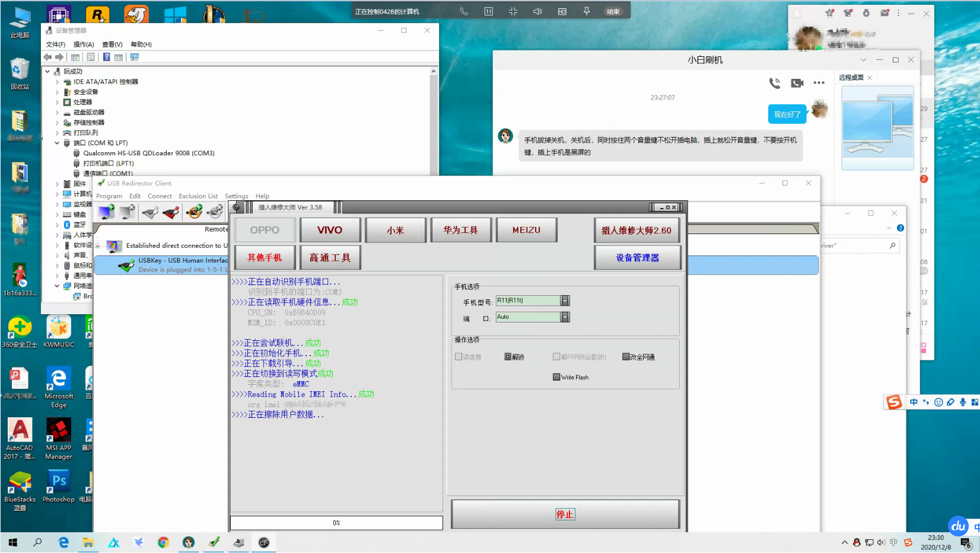Collapse the 端口 (COM 和 LPT) node
This screenshot has width=980, height=553.
[x=58, y=143]
